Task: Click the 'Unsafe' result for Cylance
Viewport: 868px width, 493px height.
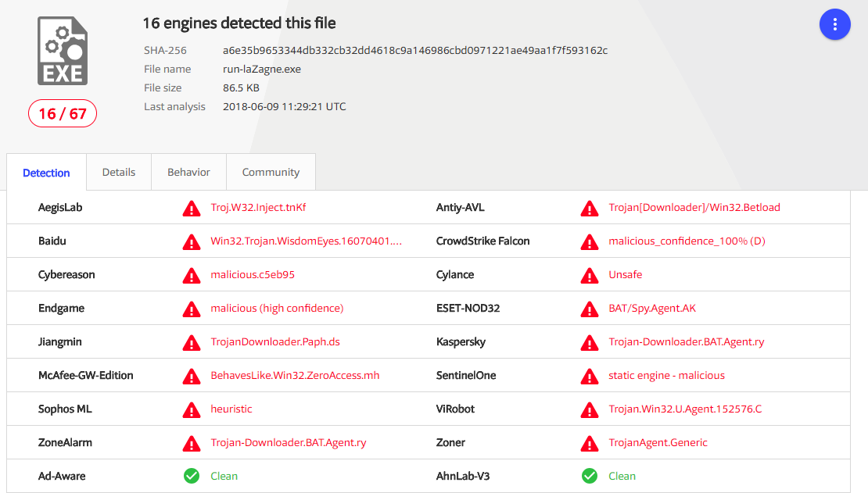Action: tap(626, 274)
